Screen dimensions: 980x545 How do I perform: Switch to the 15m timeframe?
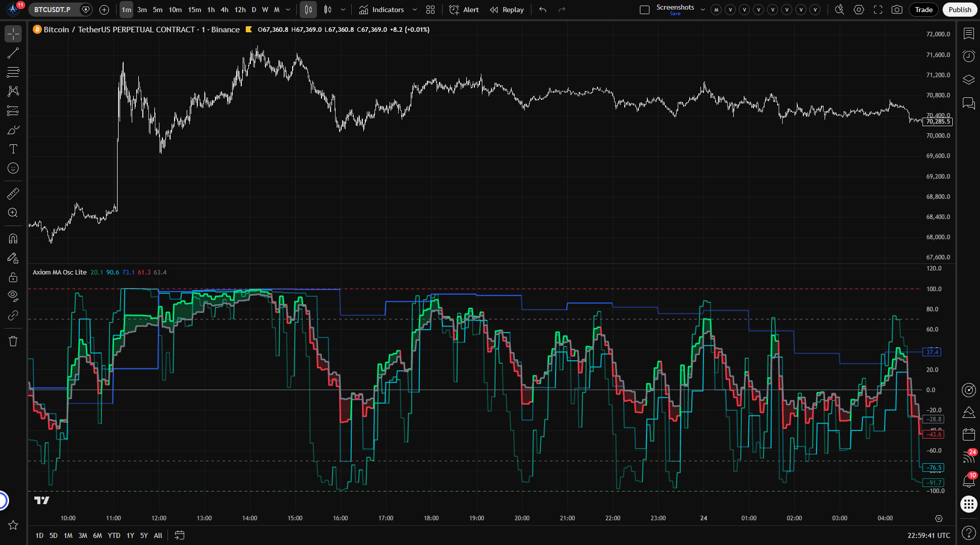(194, 10)
